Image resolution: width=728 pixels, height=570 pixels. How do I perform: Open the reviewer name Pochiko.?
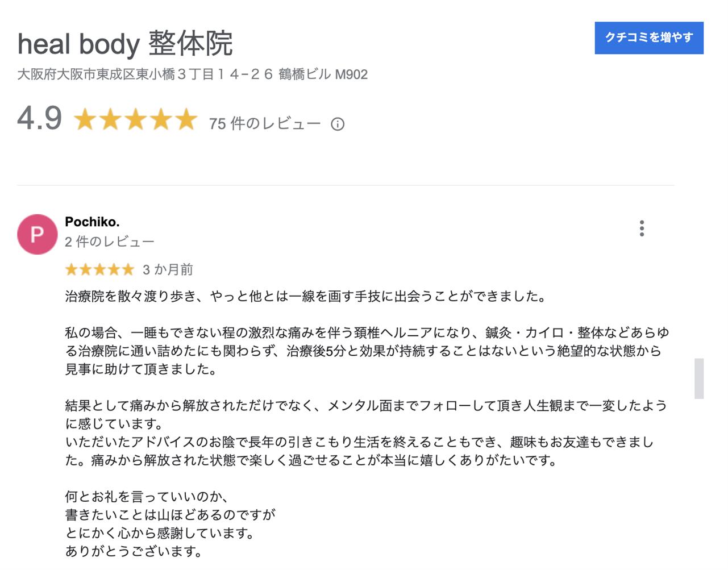point(92,222)
